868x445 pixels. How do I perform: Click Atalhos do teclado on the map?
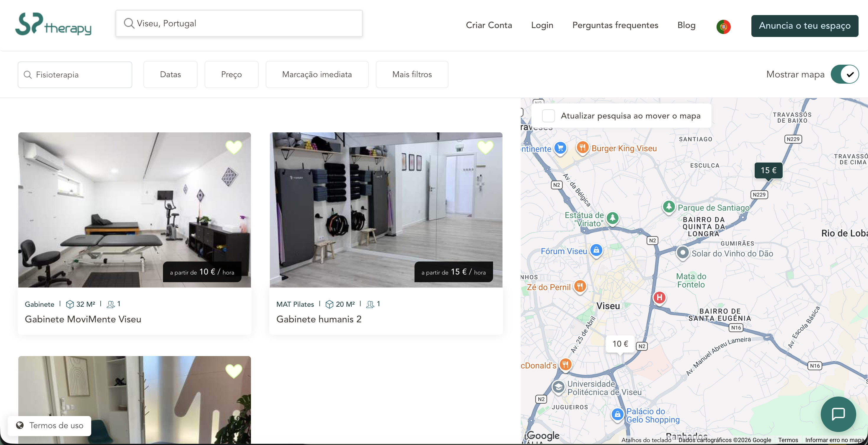[646, 440]
